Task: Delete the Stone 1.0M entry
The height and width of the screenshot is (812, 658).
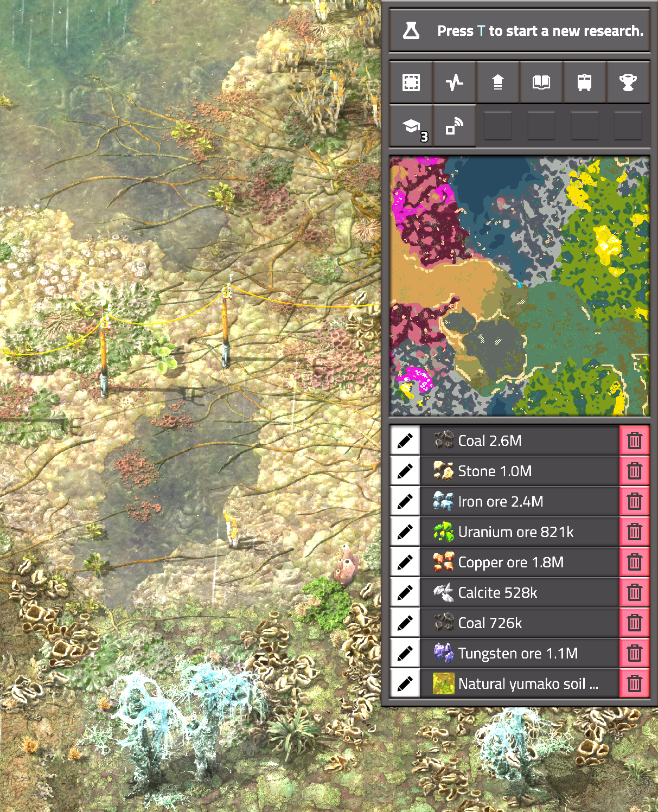Action: (x=634, y=471)
